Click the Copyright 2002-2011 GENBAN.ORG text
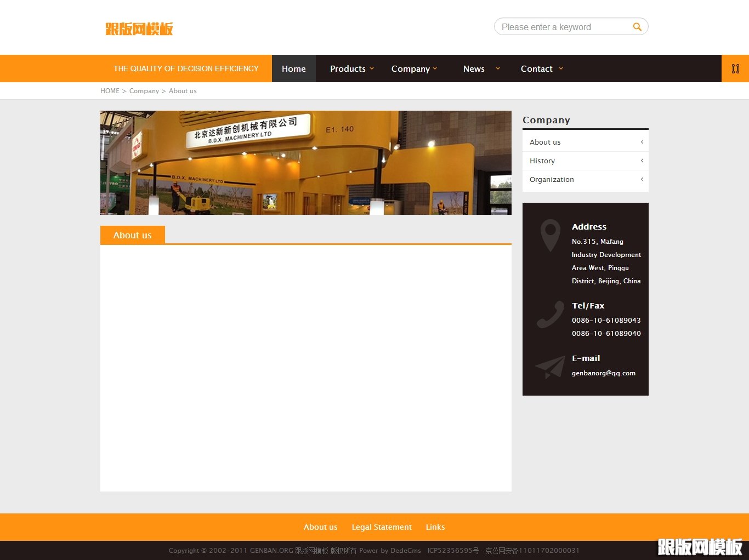The image size is (749, 560). click(231, 551)
